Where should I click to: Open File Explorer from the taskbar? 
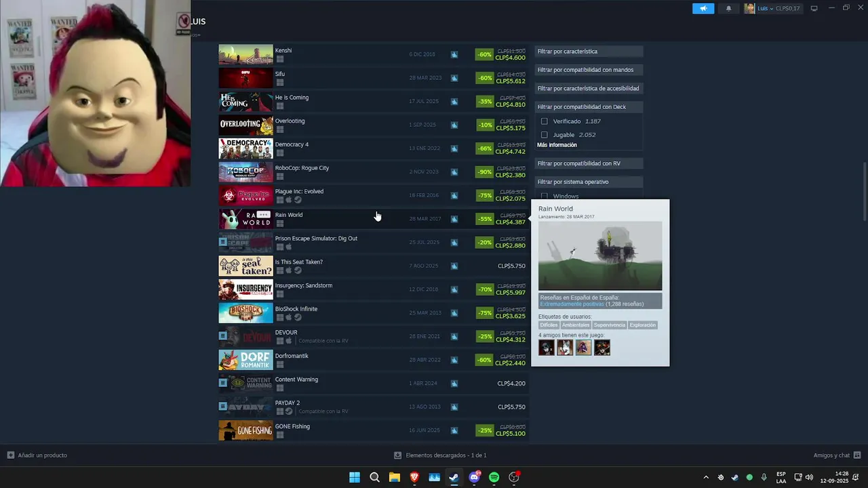point(395,477)
